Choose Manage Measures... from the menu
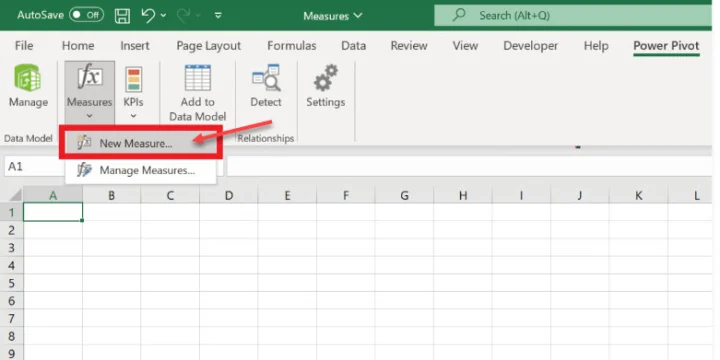Image resolution: width=720 pixels, height=360 pixels. click(141, 170)
